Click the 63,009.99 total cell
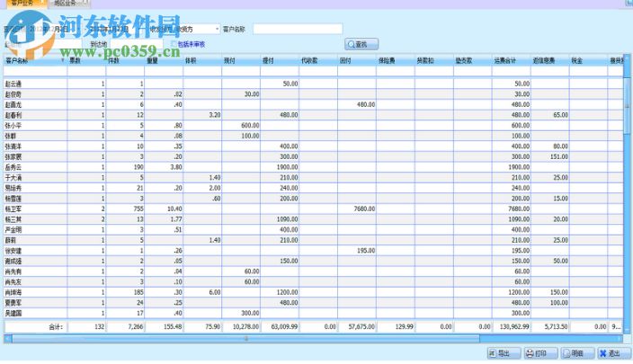 point(280,327)
